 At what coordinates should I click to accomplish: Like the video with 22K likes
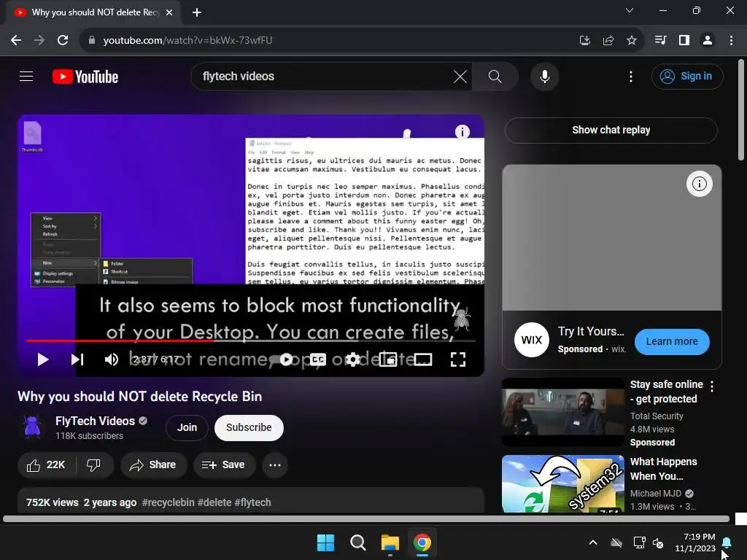pyautogui.click(x=46, y=464)
